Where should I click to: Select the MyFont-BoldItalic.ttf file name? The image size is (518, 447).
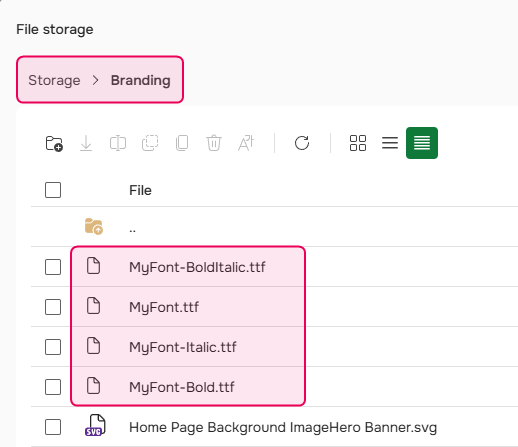tap(197, 267)
